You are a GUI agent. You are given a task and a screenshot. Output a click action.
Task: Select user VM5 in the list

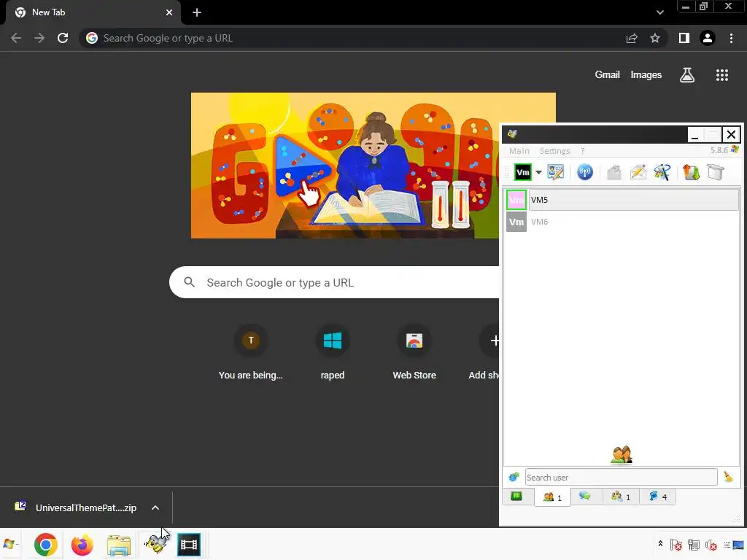[x=622, y=200]
